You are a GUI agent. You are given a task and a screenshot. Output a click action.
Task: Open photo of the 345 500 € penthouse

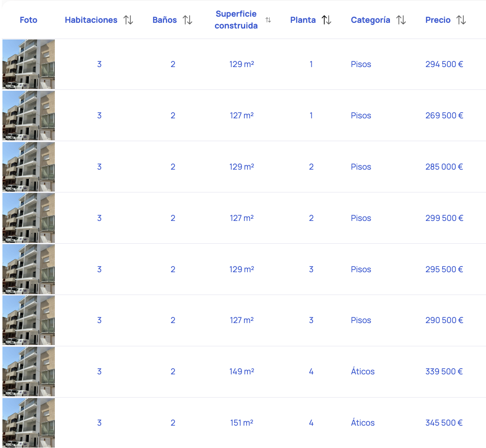point(29,423)
